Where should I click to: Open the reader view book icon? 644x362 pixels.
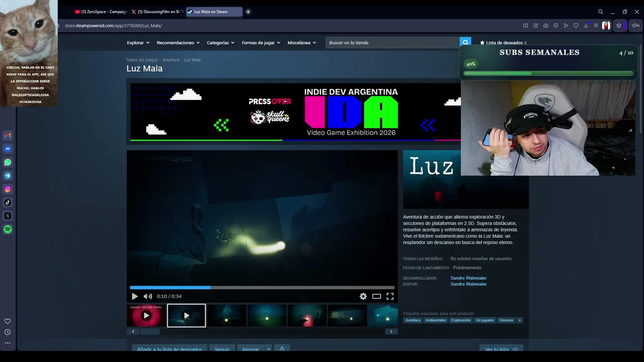(x=526, y=26)
